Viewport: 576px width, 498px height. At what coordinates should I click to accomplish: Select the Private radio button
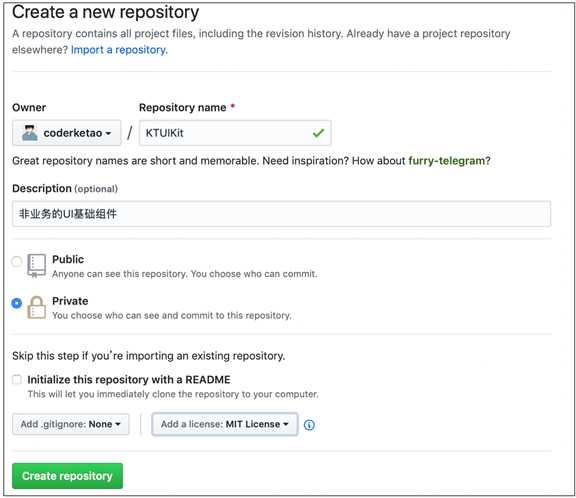pyautogui.click(x=17, y=303)
